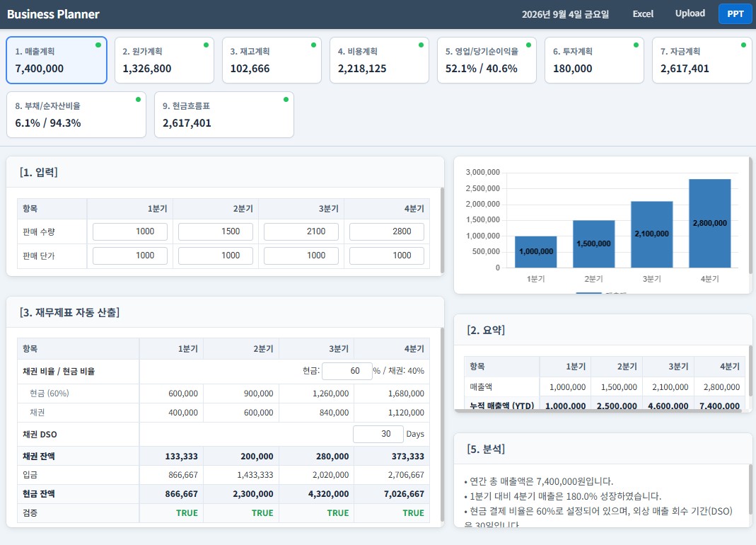756x545 pixels.
Task: Click the blue PPT button
Action: tap(735, 14)
